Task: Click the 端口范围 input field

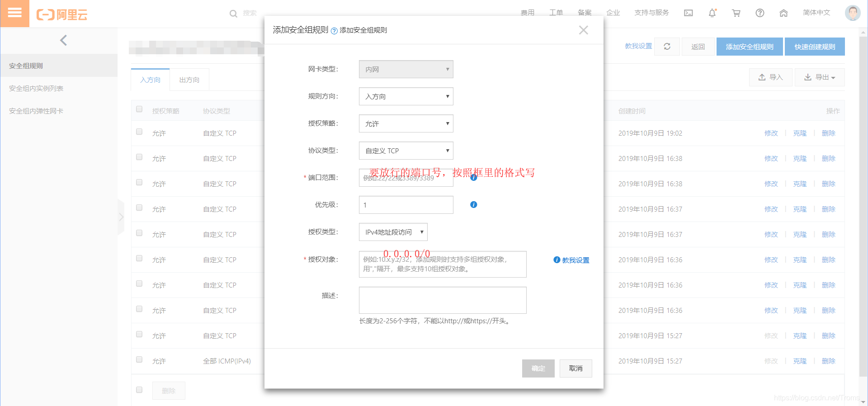Action: tap(406, 178)
